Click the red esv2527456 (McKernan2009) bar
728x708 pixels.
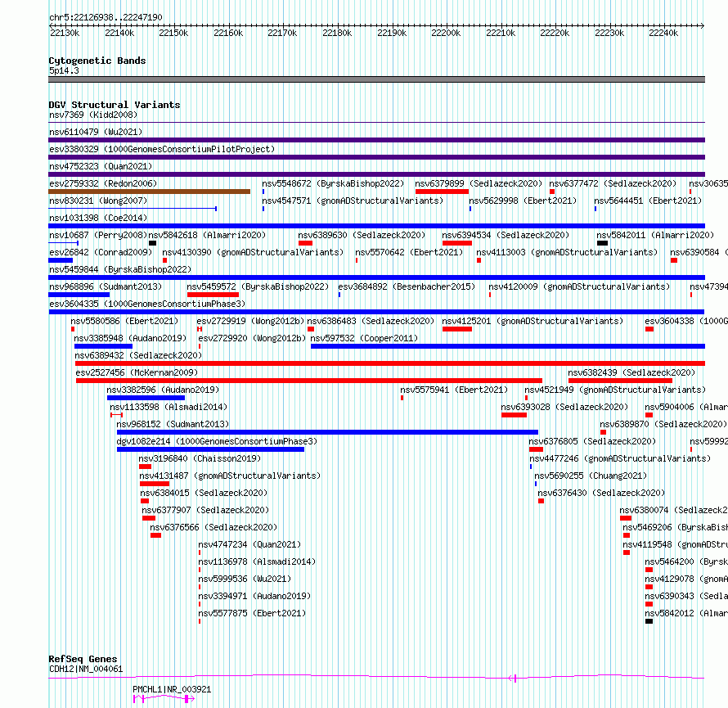pyautogui.click(x=309, y=381)
